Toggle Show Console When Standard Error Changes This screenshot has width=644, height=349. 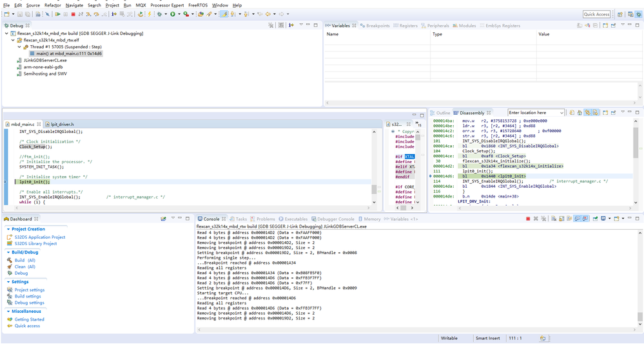(585, 219)
